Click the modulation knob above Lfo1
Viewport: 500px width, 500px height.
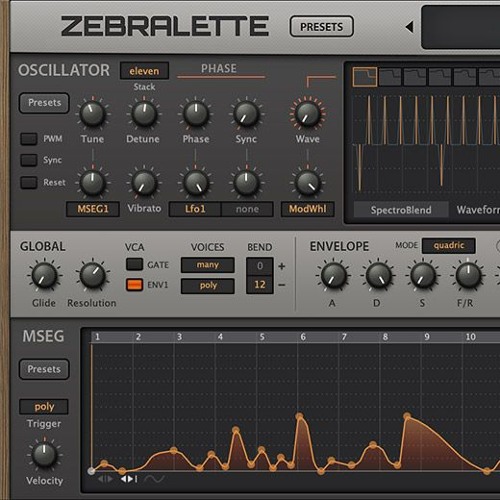pyautogui.click(x=196, y=183)
